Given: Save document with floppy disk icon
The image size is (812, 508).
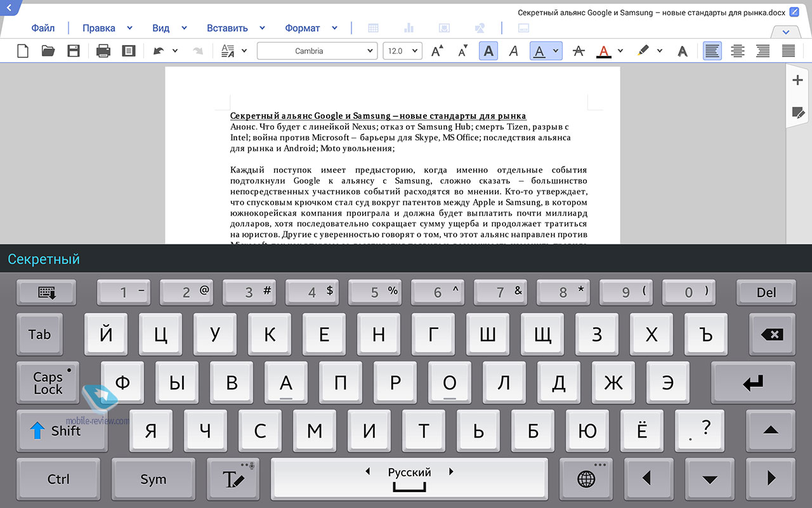Looking at the screenshot, I should tap(74, 51).
